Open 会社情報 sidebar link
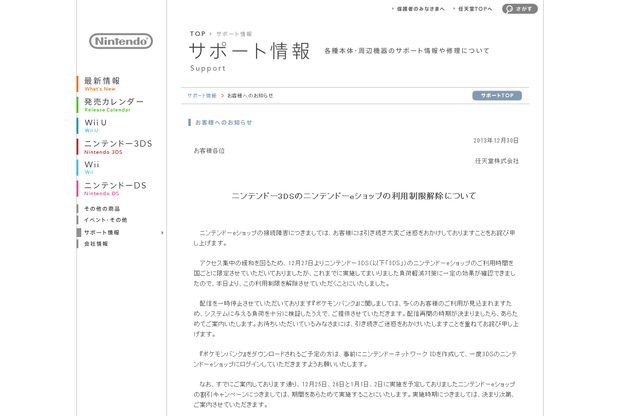This screenshot has height=416, width=640. pos(96,244)
